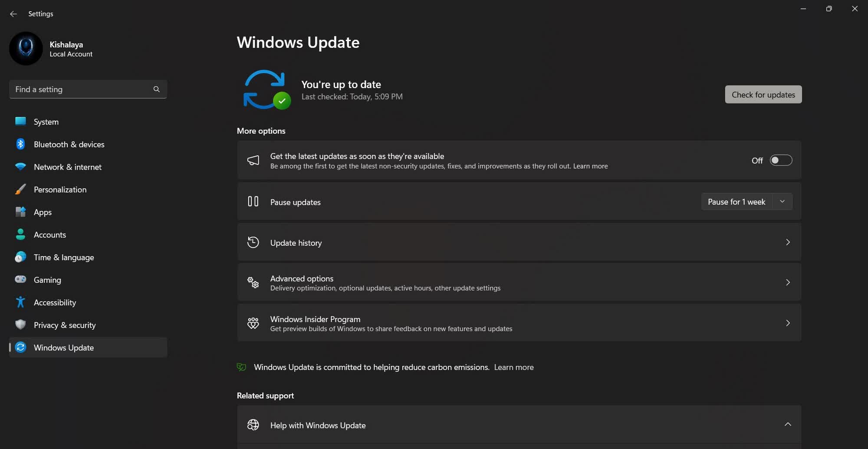This screenshot has height=449, width=868.
Task: Open the pause duration dropdown arrow
Action: pyautogui.click(x=783, y=201)
